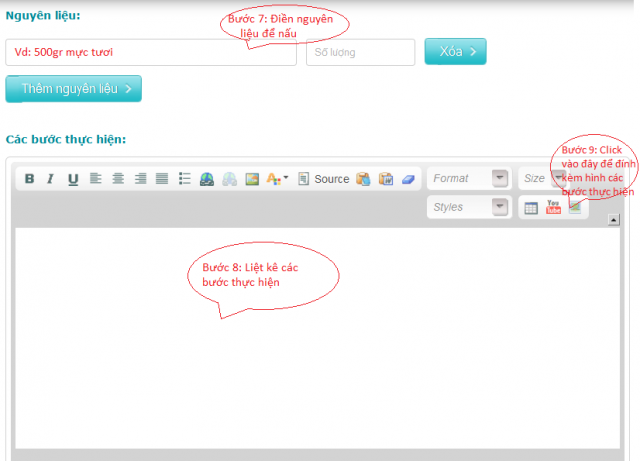Click the Xóa button
This screenshot has height=461, width=640.
(456, 51)
